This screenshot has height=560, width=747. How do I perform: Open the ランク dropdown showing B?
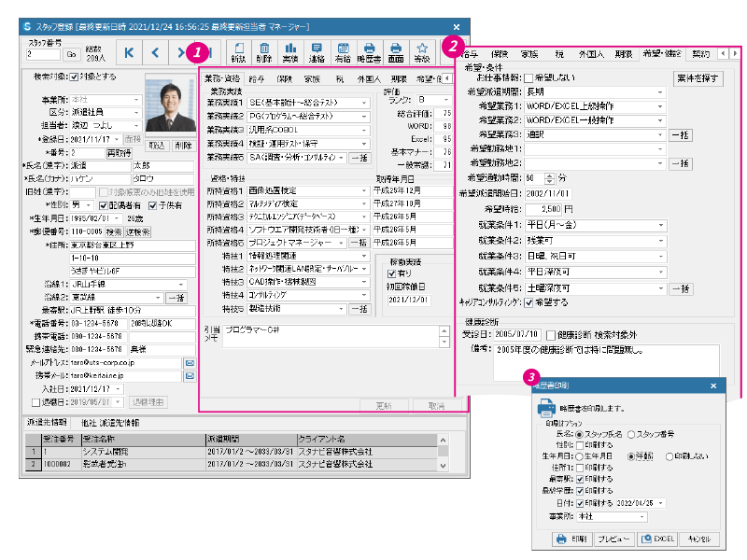(446, 100)
